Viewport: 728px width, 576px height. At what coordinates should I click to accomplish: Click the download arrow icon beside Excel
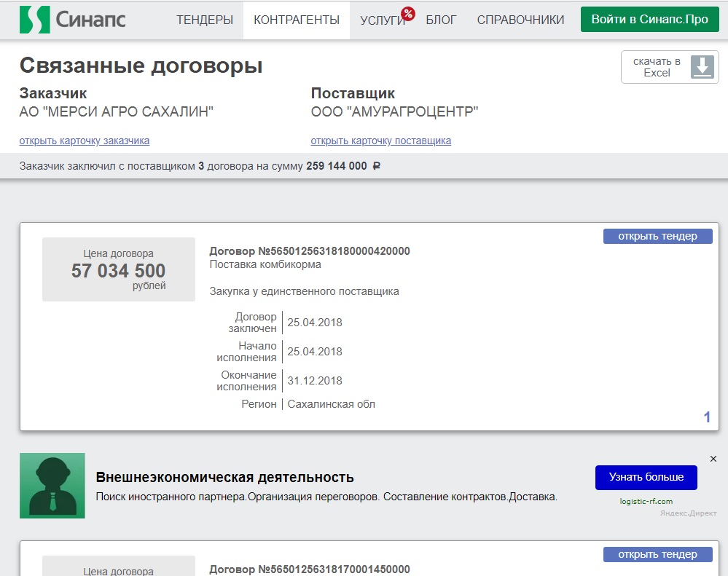point(702,67)
